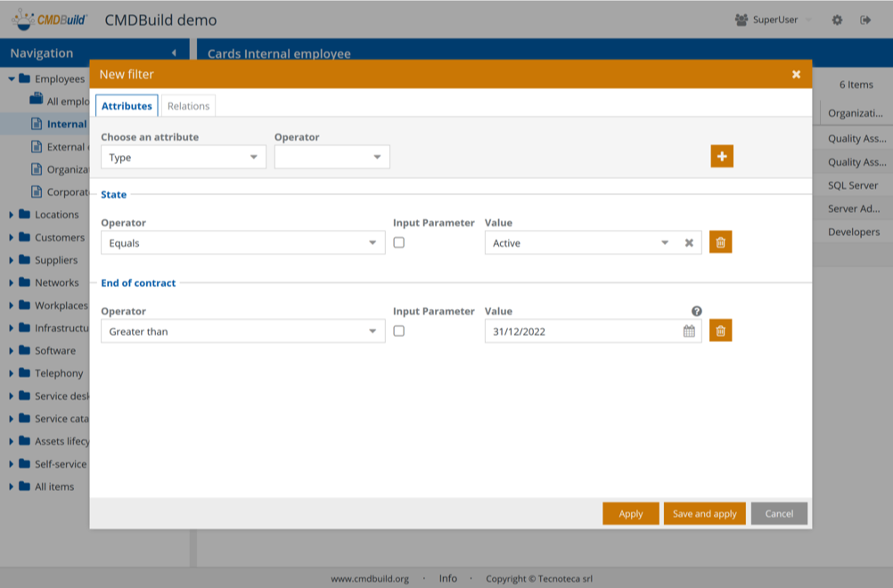Viewport: 893px width, 588px height.
Task: Collapse the Navigation panel arrow
Action: pos(174,53)
